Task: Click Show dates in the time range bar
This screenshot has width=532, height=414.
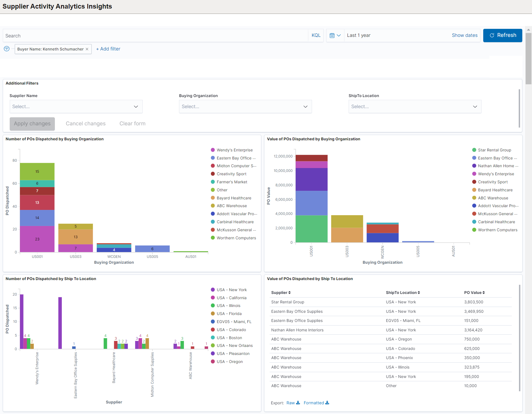Action: click(x=464, y=35)
